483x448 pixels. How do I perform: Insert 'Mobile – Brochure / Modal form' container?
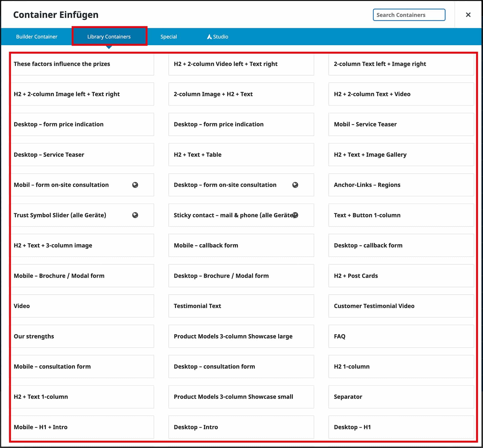pyautogui.click(x=82, y=276)
